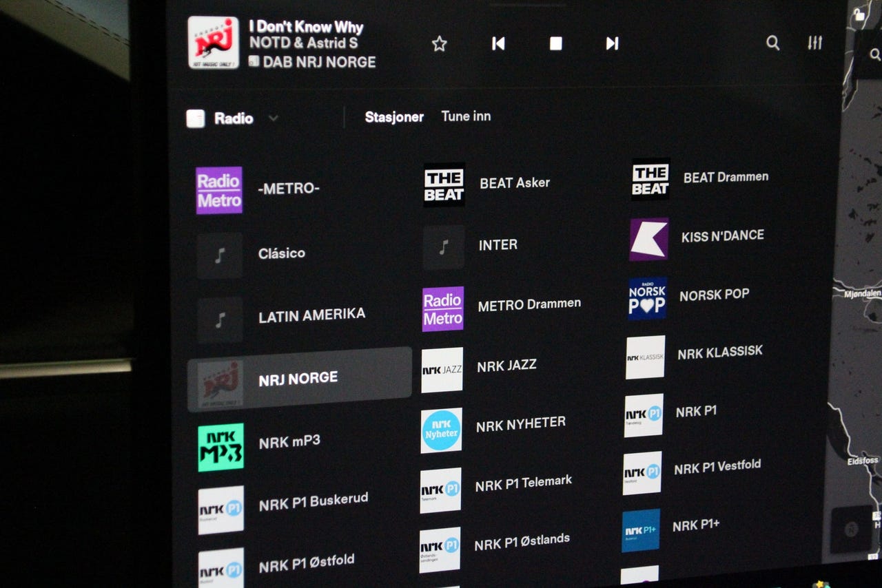Switch to the Stasjoner tab

click(x=394, y=117)
